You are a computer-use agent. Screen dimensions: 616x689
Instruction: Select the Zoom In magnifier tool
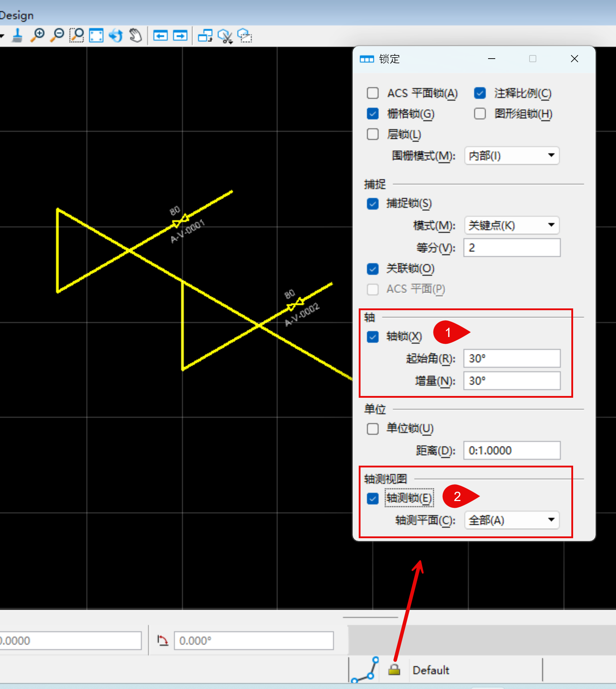point(38,36)
